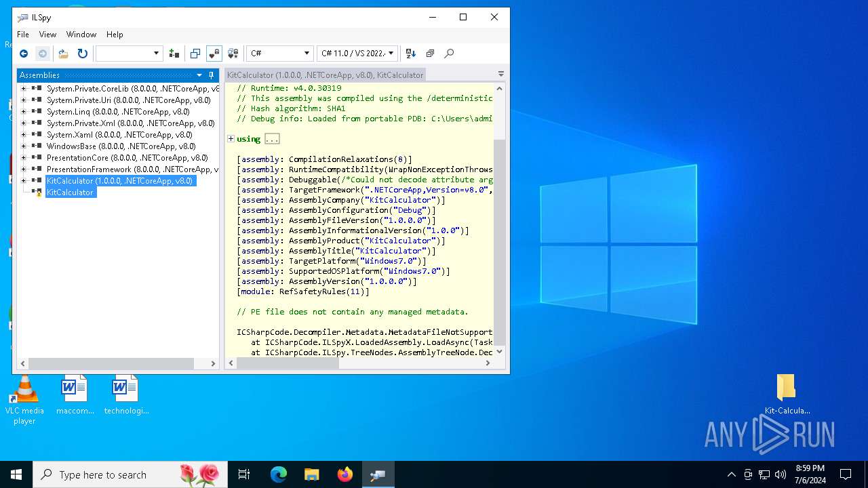
Task: Expand the System.Linq assembly node
Action: 24,112
